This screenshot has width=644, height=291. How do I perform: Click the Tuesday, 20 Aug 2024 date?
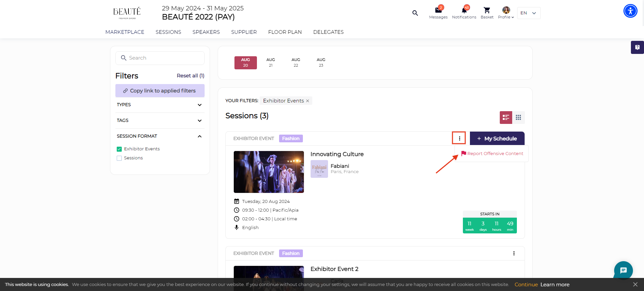[x=266, y=201]
